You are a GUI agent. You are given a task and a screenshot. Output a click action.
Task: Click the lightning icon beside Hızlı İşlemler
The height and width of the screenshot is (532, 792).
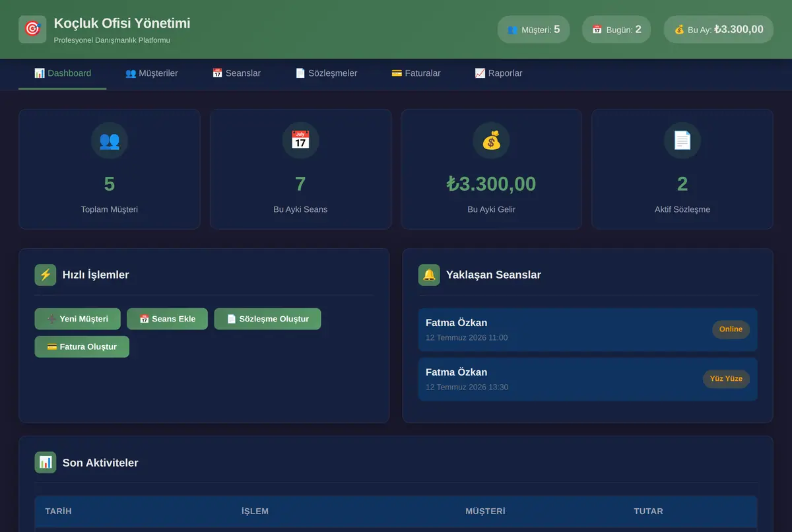tap(46, 275)
